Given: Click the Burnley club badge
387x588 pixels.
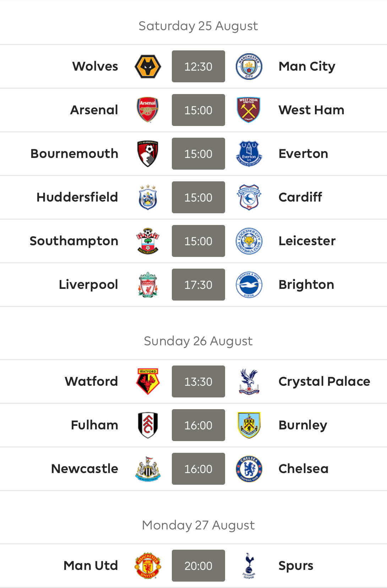Looking at the screenshot, I should pyautogui.click(x=249, y=425).
